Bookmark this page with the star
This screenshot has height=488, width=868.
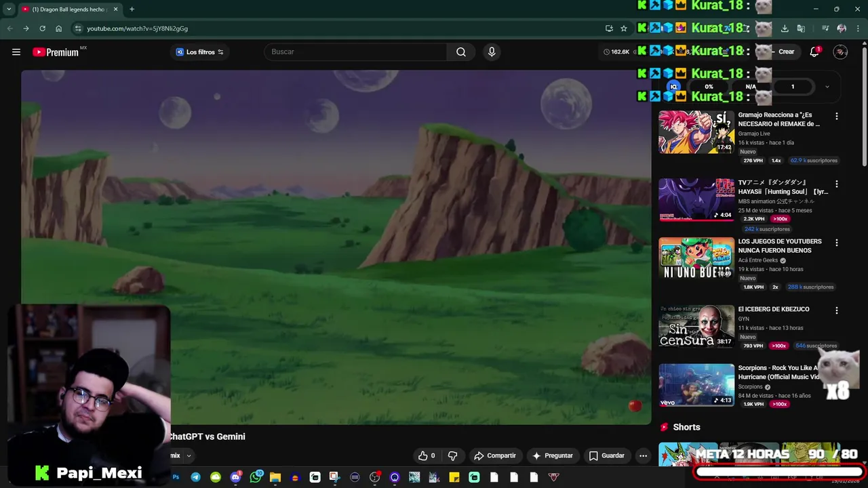[624, 28]
